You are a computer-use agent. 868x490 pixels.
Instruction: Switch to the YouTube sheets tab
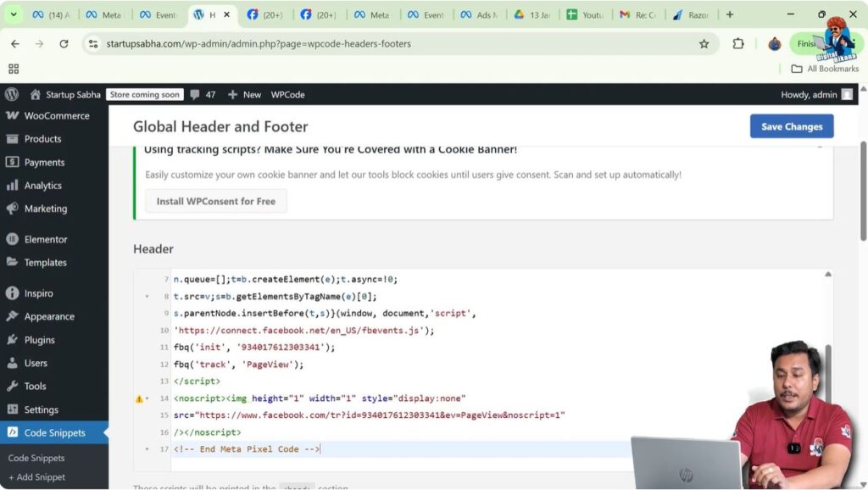point(586,15)
